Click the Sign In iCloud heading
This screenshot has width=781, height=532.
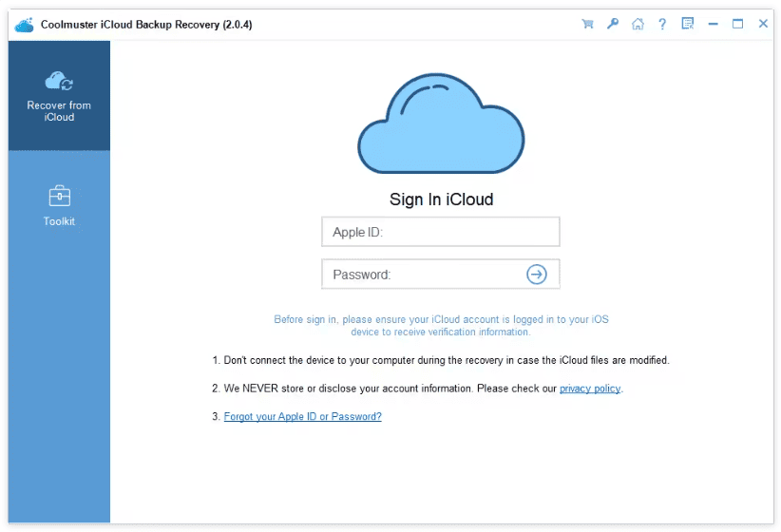point(441,199)
